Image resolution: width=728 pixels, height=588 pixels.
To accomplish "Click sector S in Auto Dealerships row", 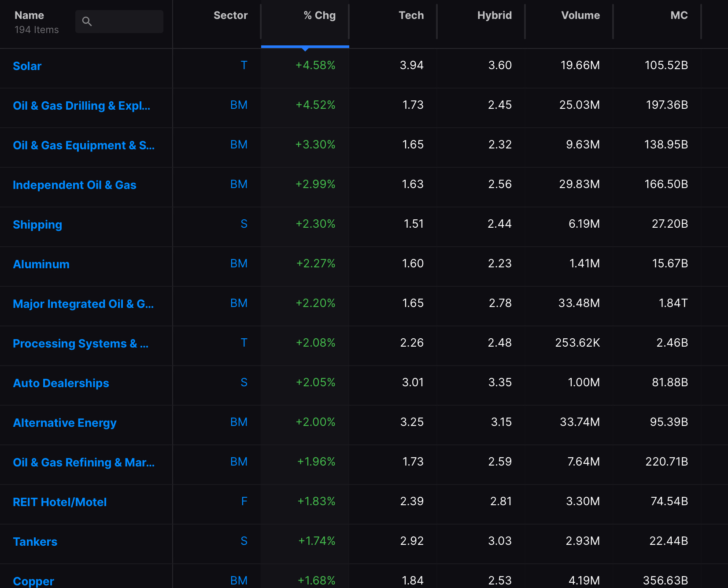I will (x=244, y=382).
